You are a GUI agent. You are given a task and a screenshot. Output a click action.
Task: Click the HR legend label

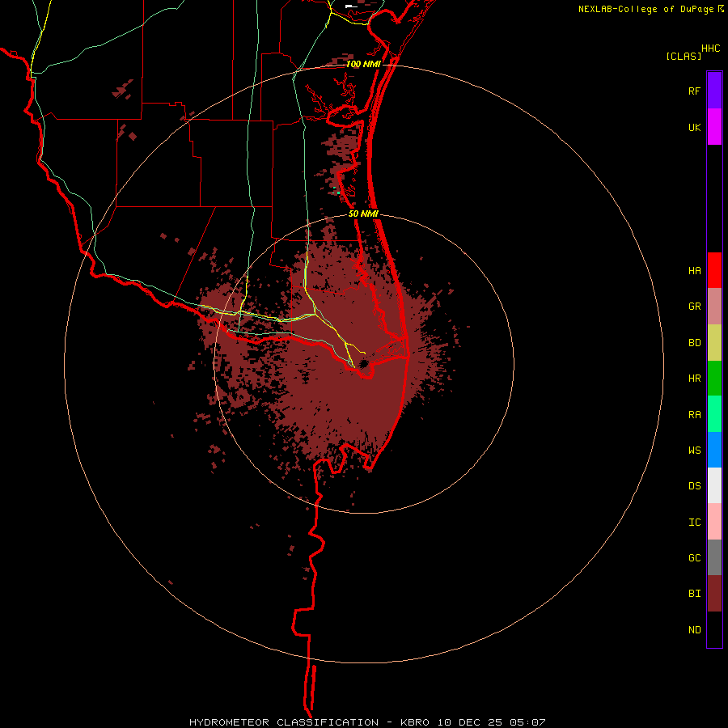click(x=694, y=379)
